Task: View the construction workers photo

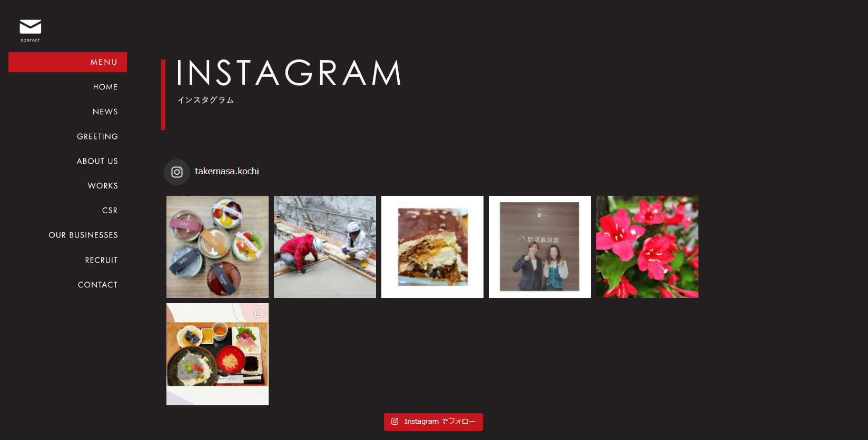Action: (x=325, y=247)
